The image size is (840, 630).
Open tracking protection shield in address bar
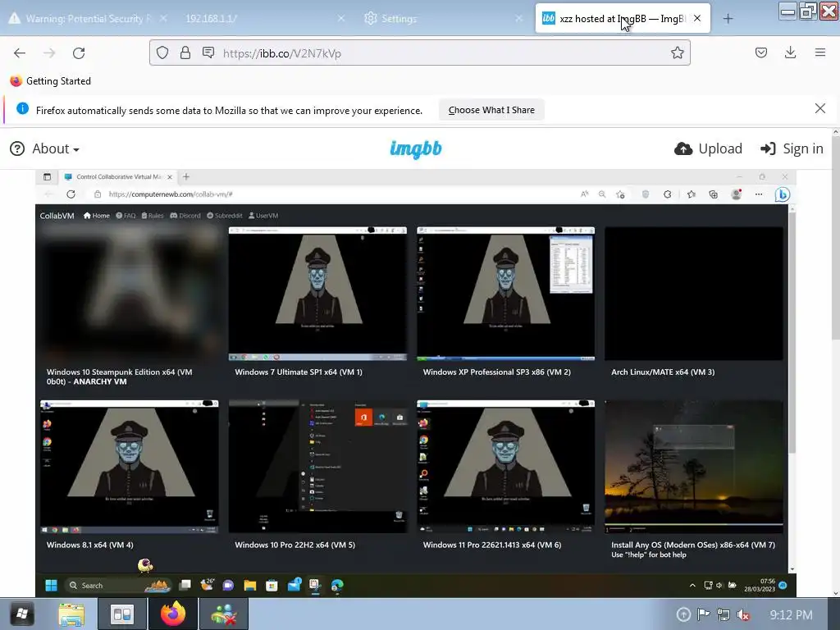(162, 52)
